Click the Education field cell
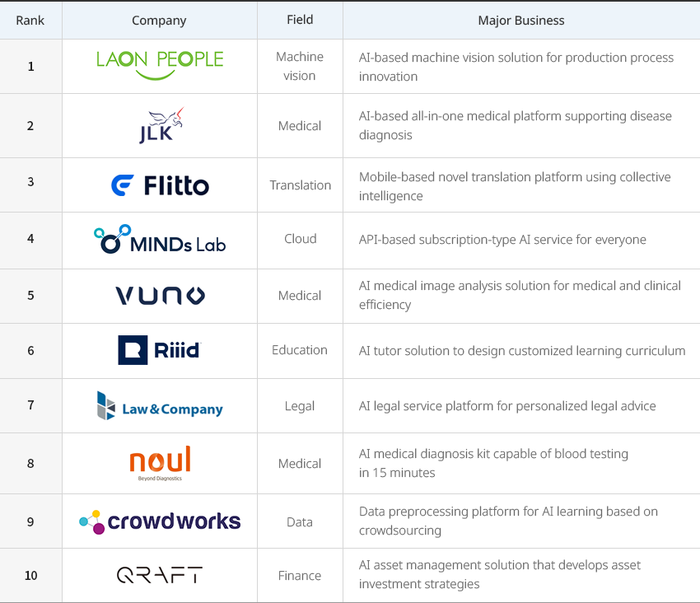 300,351
